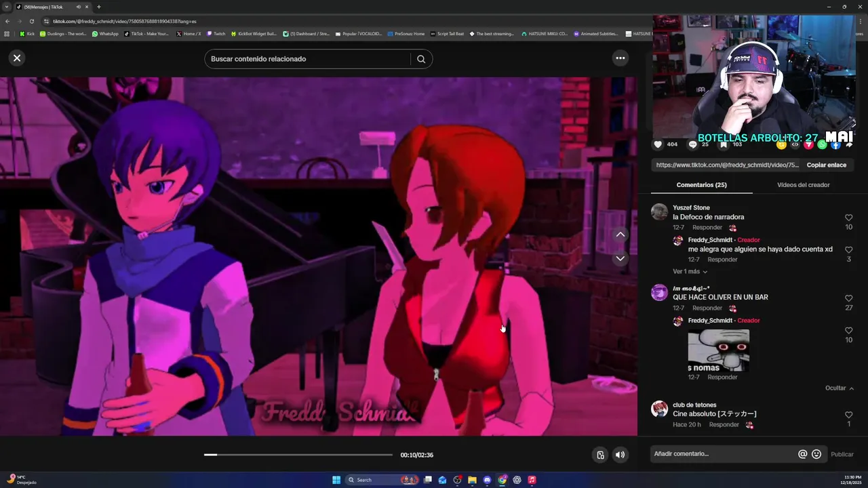The width and height of the screenshot is (868, 488).
Task: Open the ChatGPT app in the taskbar
Action: coord(517,480)
